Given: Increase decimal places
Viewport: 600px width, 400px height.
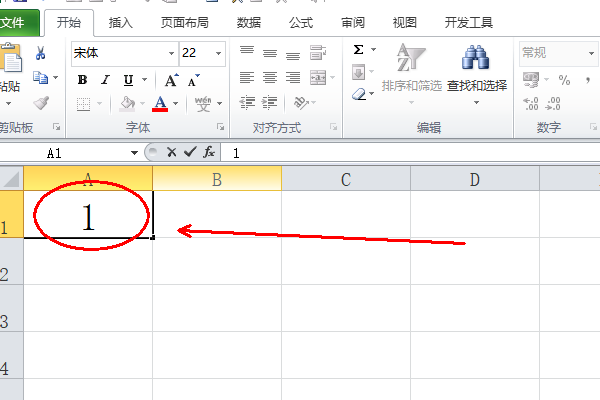Looking at the screenshot, I should (x=531, y=103).
